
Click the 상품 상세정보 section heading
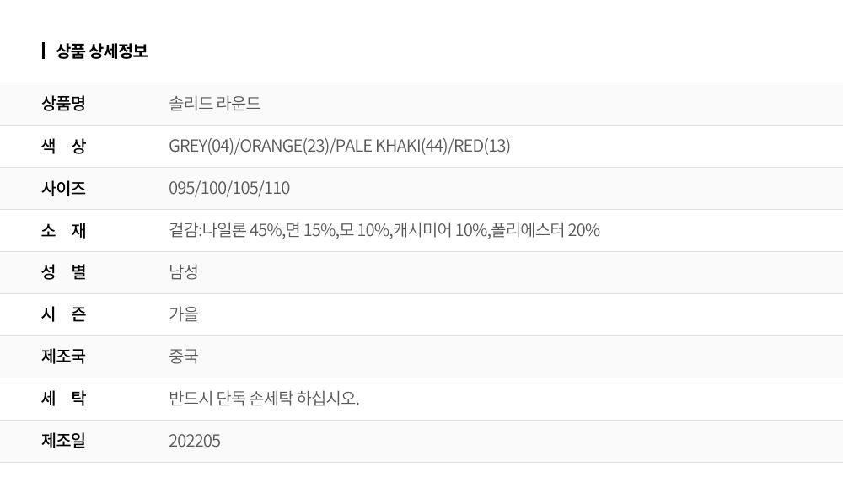coord(101,51)
